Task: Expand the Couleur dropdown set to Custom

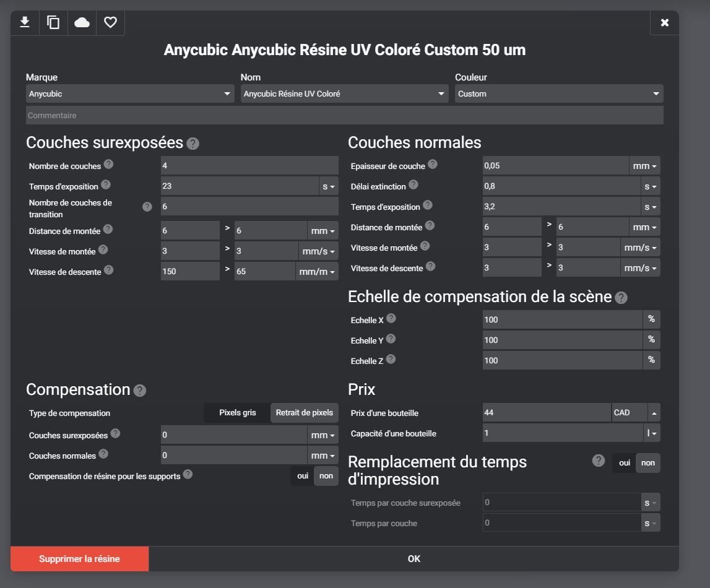Action: tap(558, 94)
